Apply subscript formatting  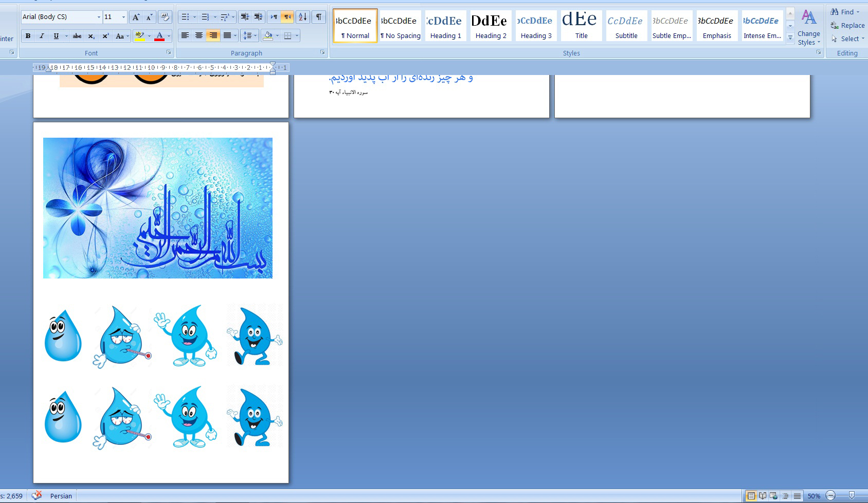point(91,36)
